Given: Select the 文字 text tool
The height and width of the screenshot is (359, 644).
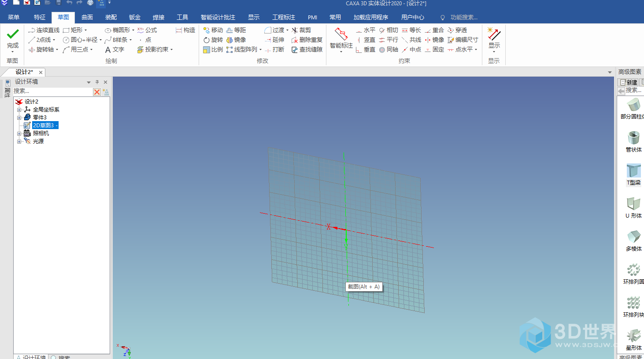Looking at the screenshot, I should click(115, 49).
